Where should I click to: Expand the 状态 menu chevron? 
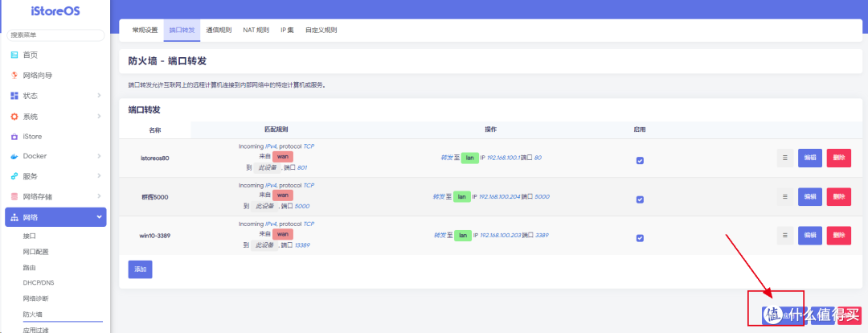tap(99, 95)
